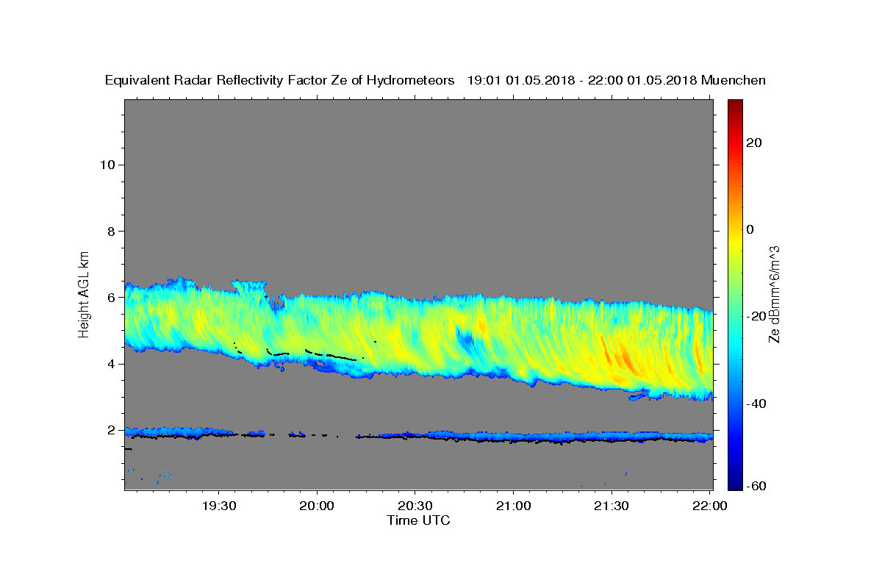Click the 21:30 time axis label
Image resolution: width=882 pixels, height=588 pixels.
click(612, 506)
